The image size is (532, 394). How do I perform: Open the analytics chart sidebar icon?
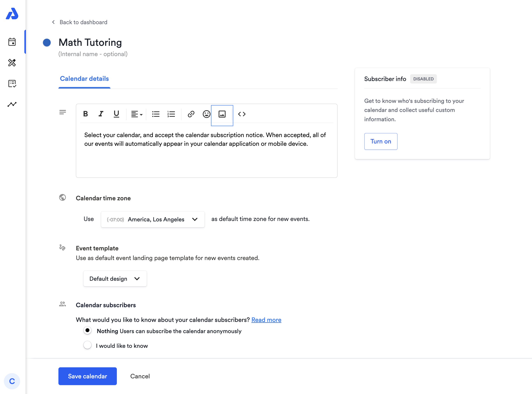12,104
